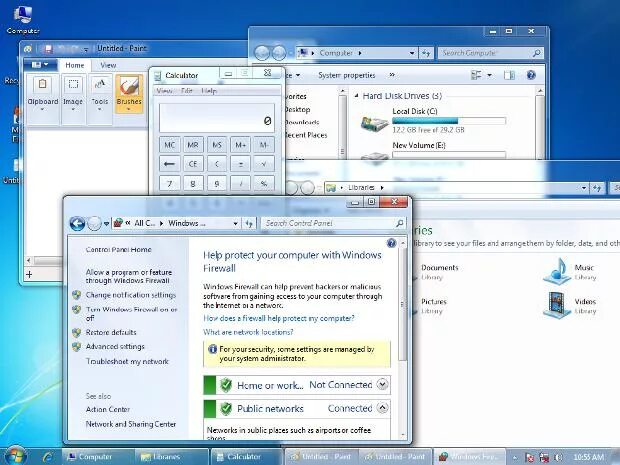620x465 pixels.
Task: Open What are network locations link
Action: pyautogui.click(x=248, y=332)
